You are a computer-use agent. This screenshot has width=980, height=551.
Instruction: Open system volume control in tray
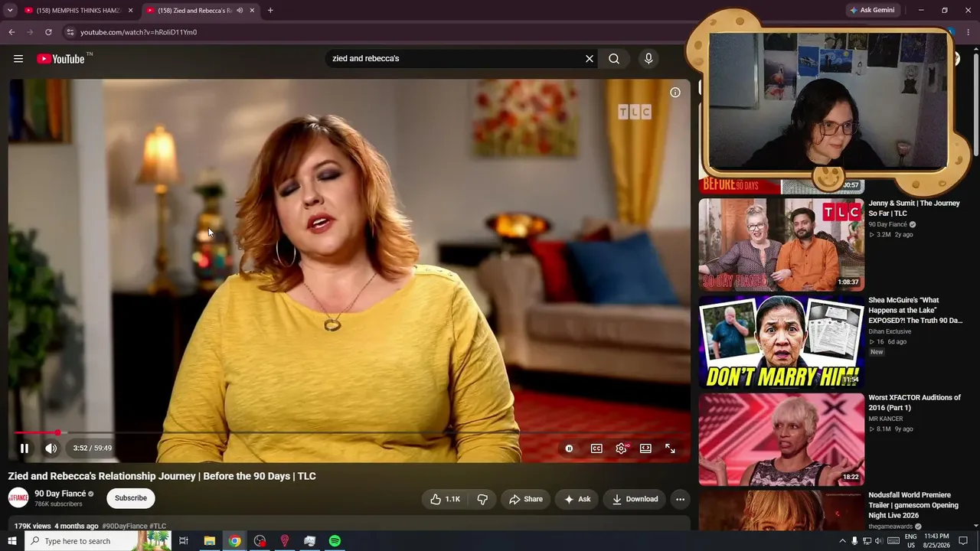(878, 541)
